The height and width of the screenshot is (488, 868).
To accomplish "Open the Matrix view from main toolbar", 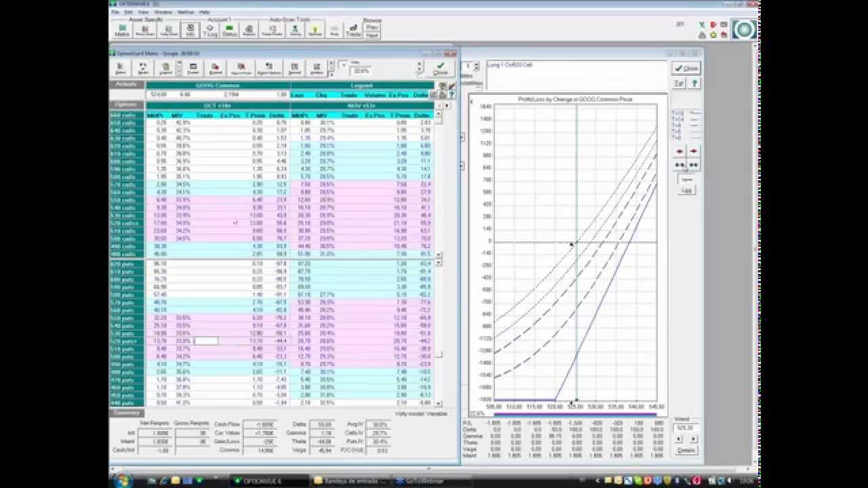I will 122,30.
